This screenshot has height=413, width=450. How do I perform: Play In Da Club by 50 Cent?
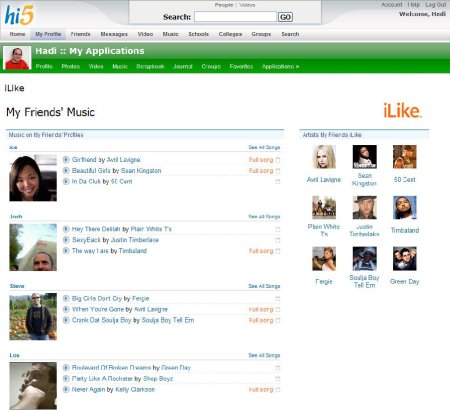click(x=66, y=182)
